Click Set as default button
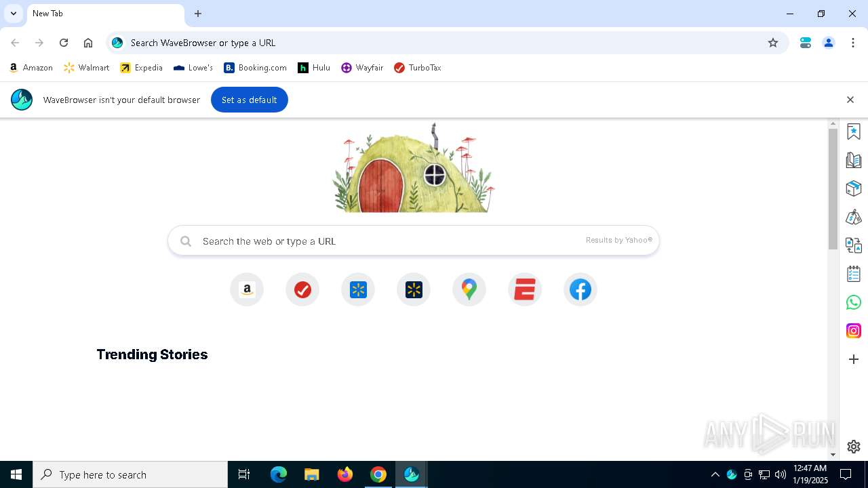Screen dimensions: 868x488 click(x=250, y=100)
